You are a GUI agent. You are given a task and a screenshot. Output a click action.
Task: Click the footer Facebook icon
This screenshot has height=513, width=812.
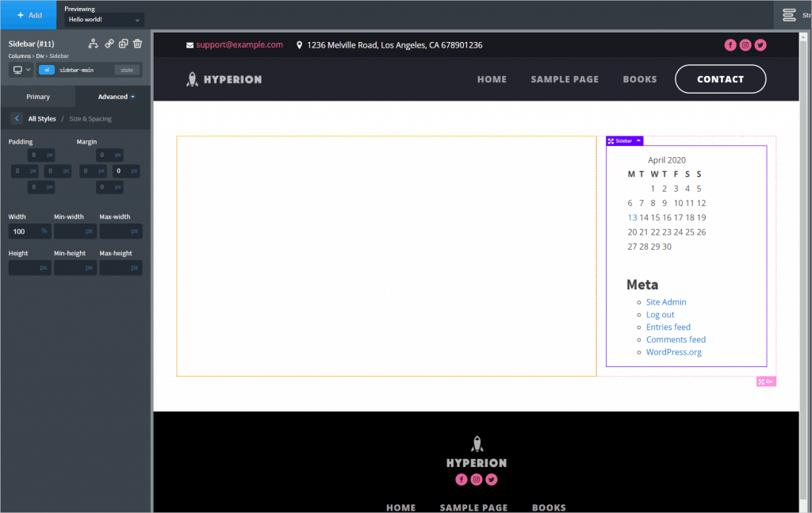tap(462, 480)
